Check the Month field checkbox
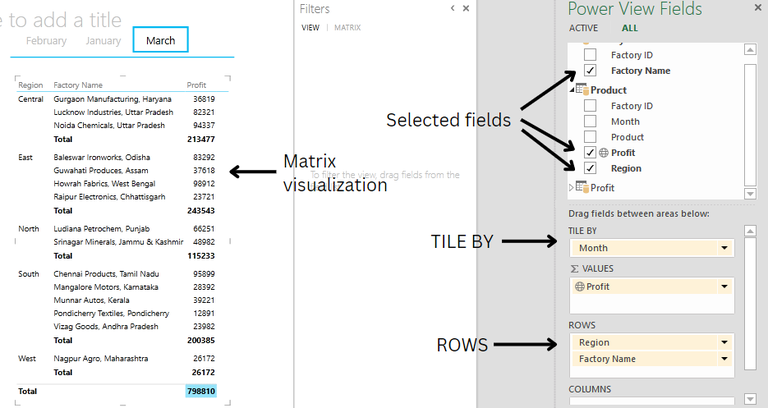This screenshot has width=768, height=408. click(x=590, y=121)
